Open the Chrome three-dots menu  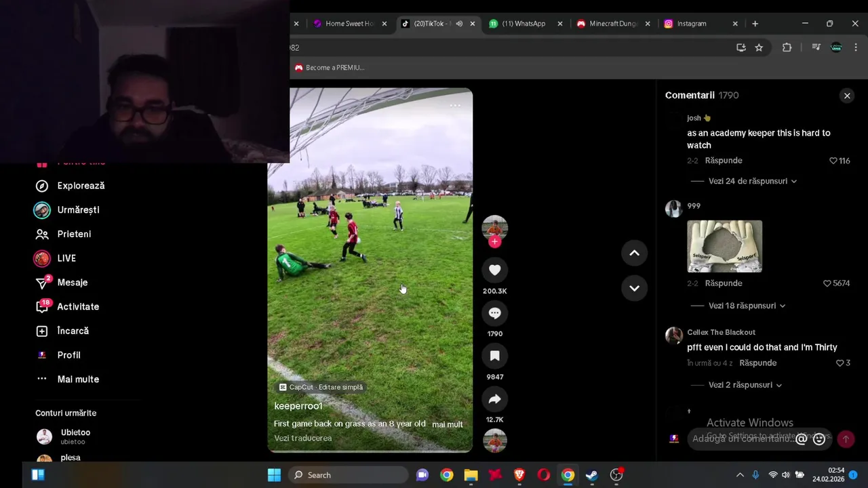click(x=856, y=47)
